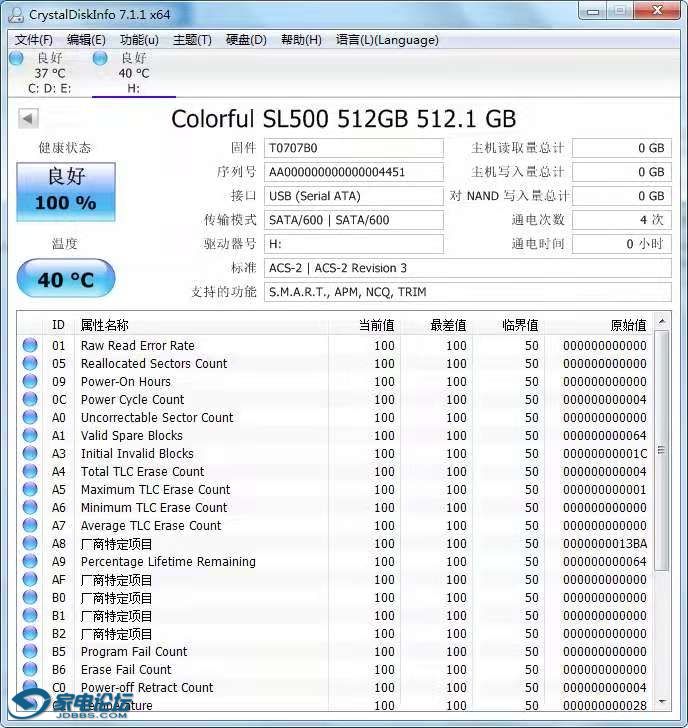Click the transfer mode field SATA/600

pyautogui.click(x=354, y=220)
